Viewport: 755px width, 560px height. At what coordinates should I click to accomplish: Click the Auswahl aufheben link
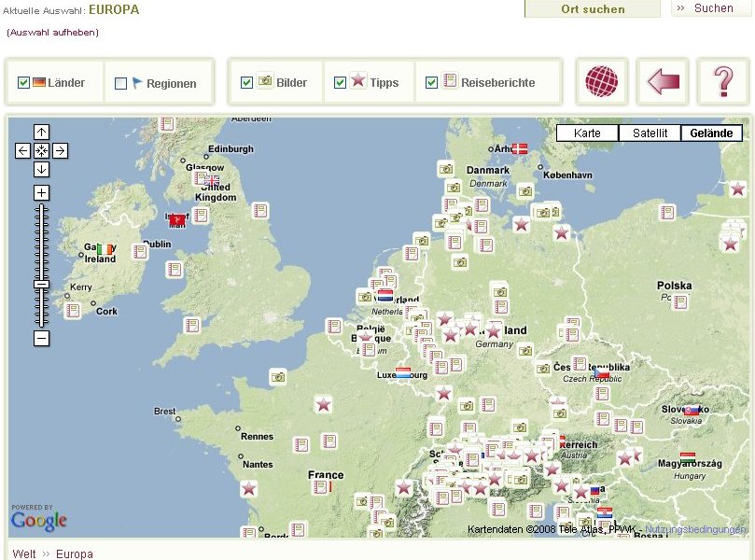pyautogui.click(x=52, y=33)
